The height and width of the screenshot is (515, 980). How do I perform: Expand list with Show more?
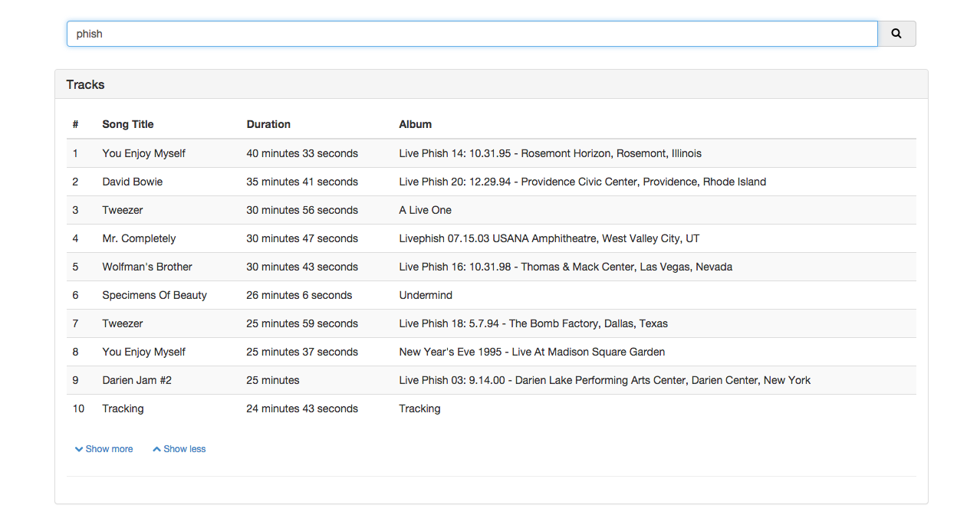[104, 449]
